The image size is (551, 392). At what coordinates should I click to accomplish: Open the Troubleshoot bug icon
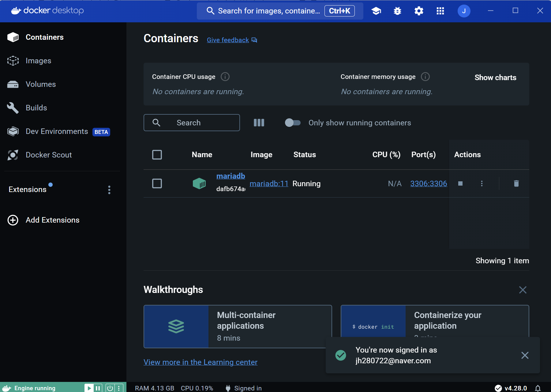(x=397, y=11)
